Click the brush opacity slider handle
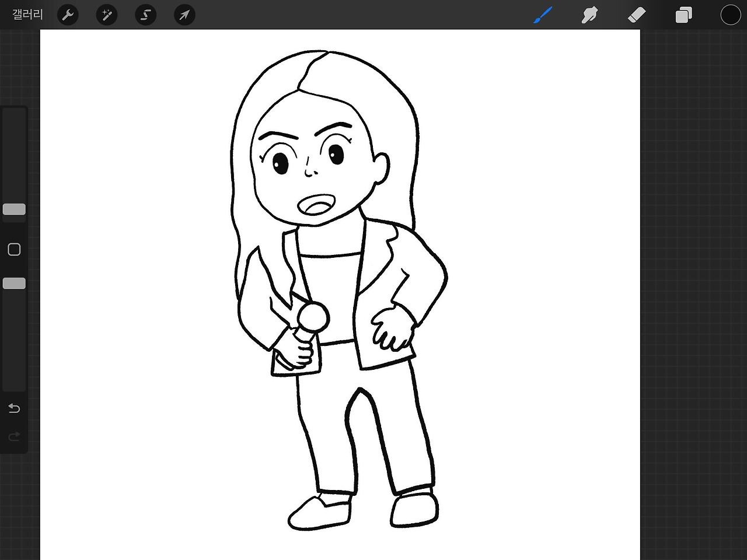This screenshot has height=560, width=747. [14, 283]
